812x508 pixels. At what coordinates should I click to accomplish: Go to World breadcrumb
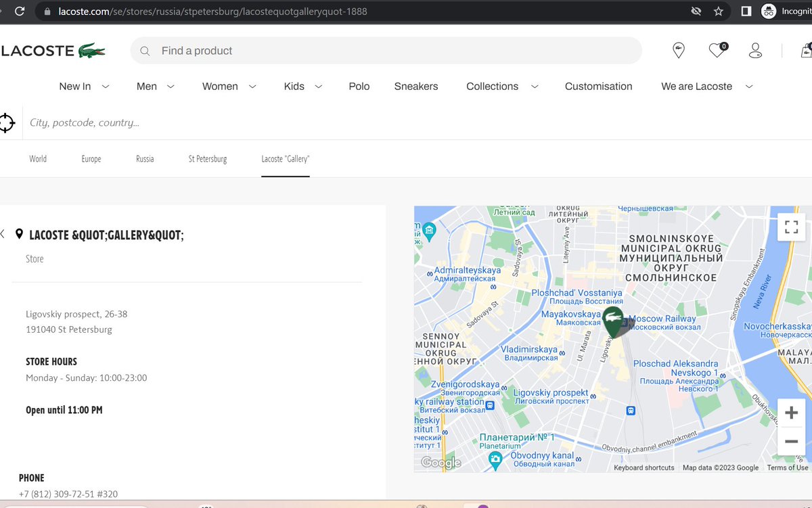38,159
